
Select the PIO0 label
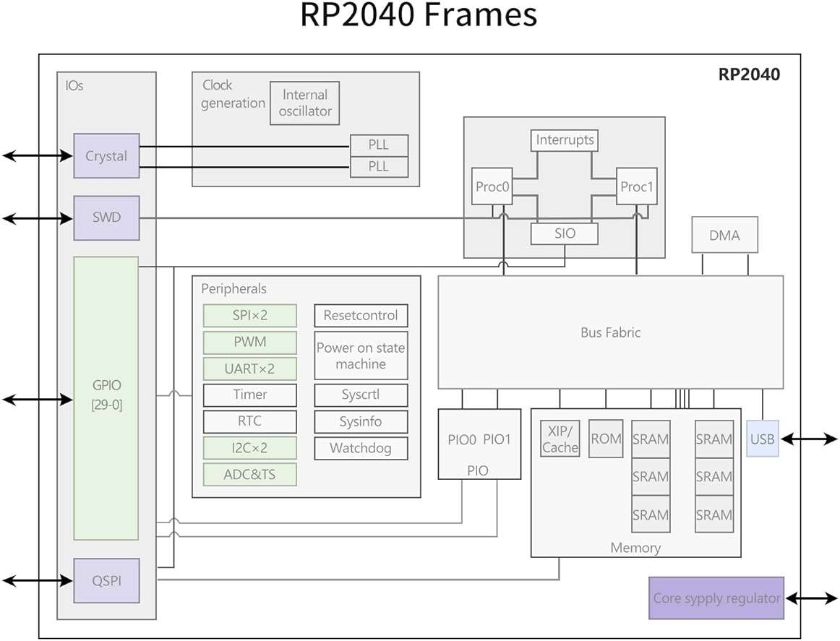pos(462,439)
